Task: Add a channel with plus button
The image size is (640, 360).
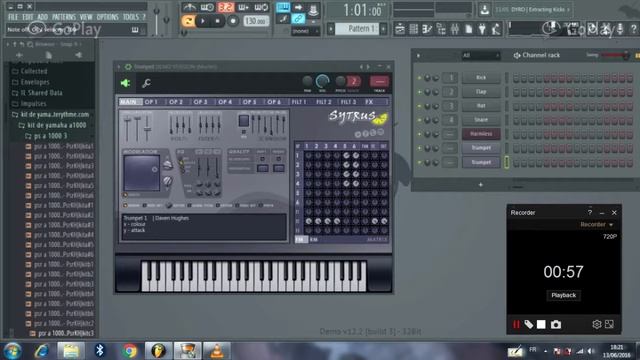Action: pos(480,185)
